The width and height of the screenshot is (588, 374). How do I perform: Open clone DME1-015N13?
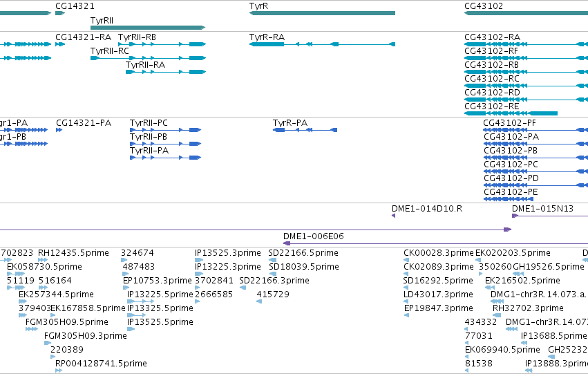pyautogui.click(x=542, y=209)
